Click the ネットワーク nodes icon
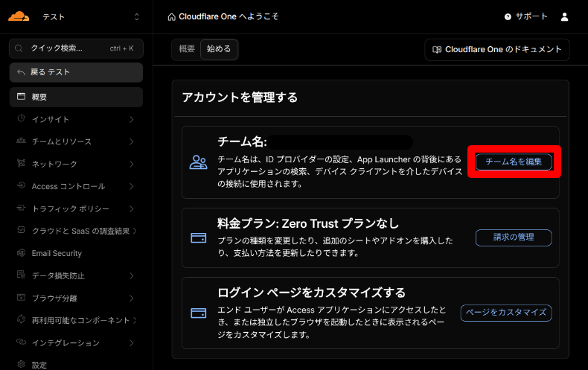The image size is (588, 370). pyautogui.click(x=22, y=163)
